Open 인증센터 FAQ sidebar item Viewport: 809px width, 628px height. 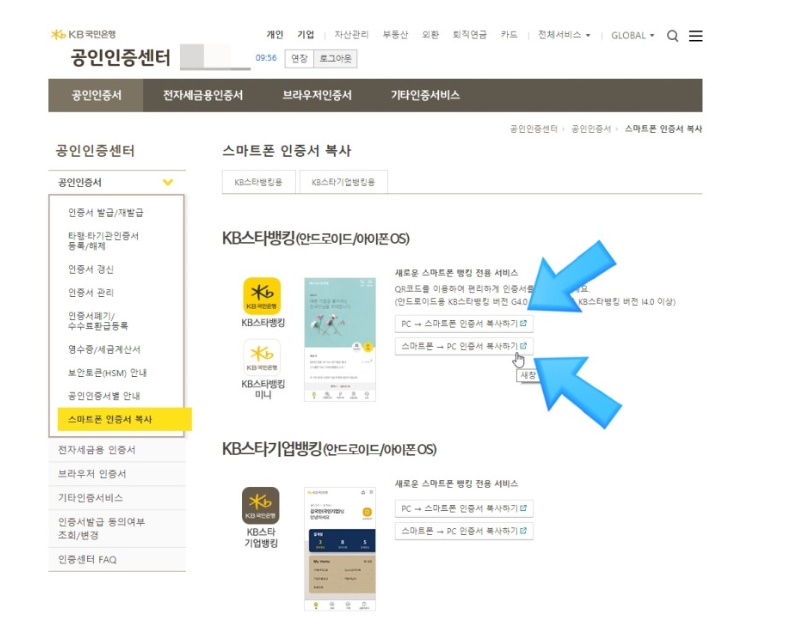click(117, 559)
